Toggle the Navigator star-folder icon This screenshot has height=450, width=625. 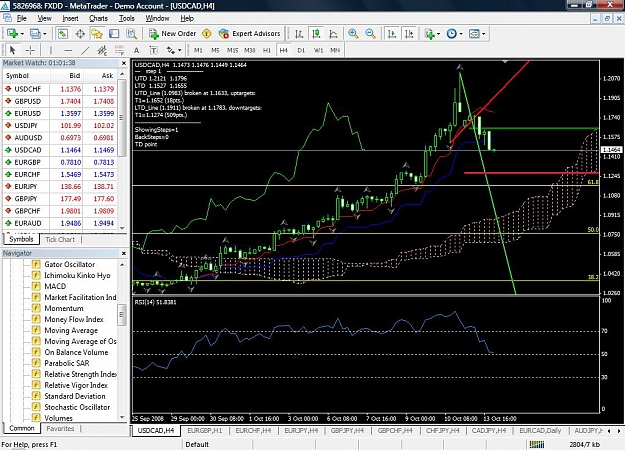click(x=97, y=34)
